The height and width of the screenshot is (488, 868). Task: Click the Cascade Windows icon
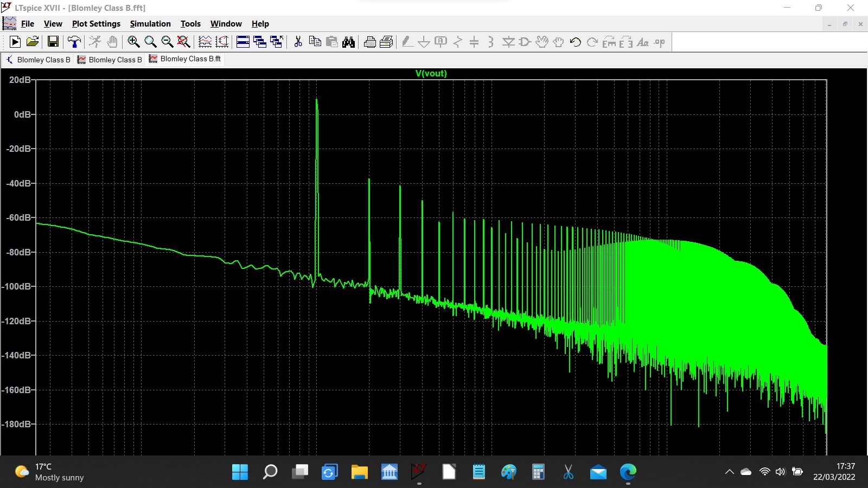260,42
